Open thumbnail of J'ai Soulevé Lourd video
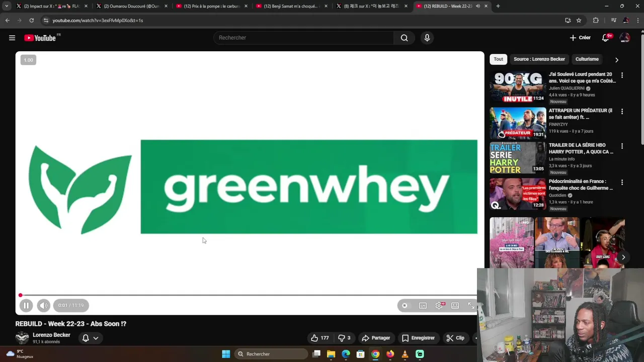Screen dimensions: 644x362 [518, 87]
